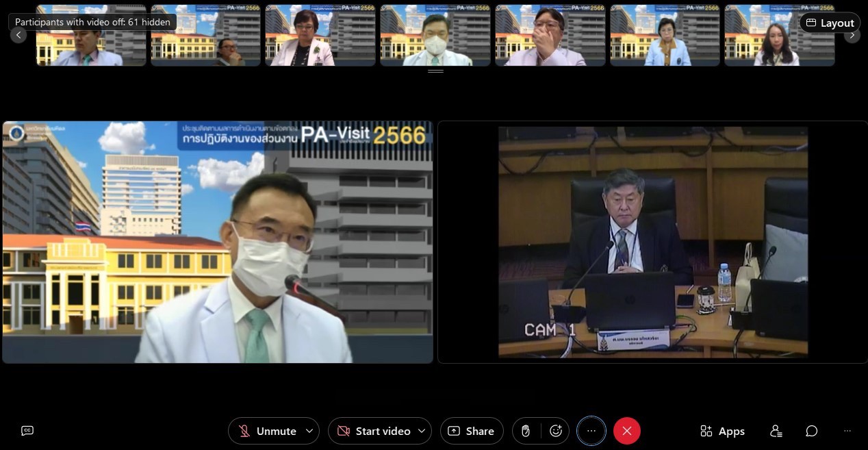868x450 pixels.
Task: Click the Share content button
Action: (x=471, y=431)
